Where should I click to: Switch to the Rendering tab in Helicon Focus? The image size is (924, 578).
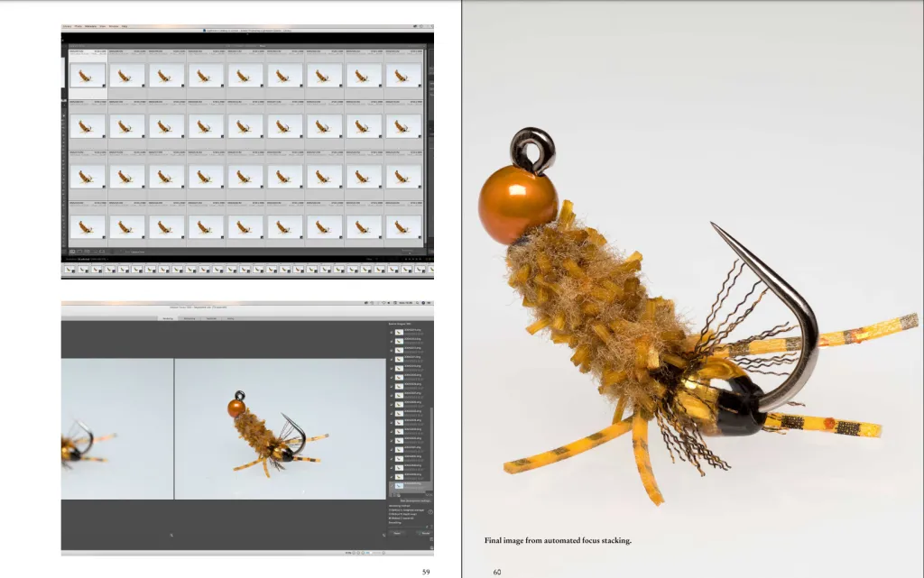tap(168, 318)
